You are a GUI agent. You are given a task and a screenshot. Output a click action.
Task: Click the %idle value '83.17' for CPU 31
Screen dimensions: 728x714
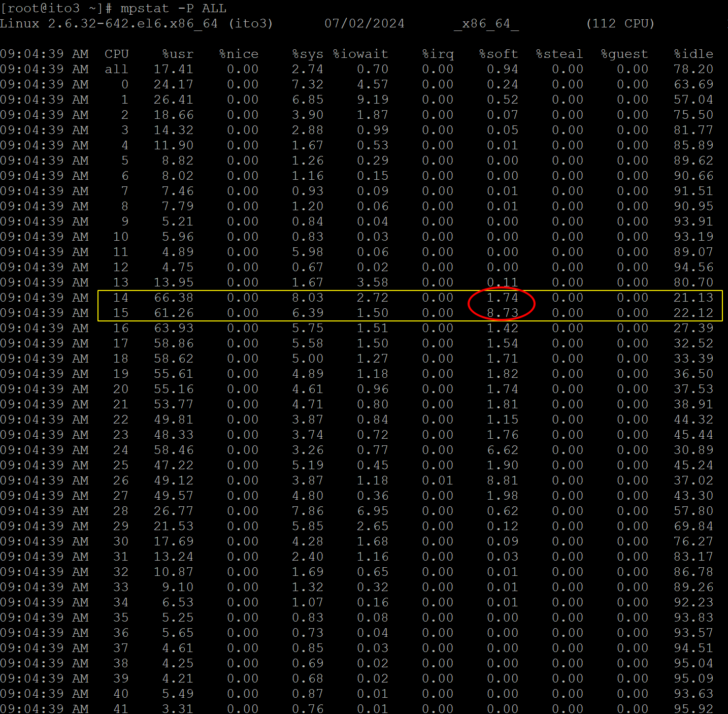click(x=693, y=557)
